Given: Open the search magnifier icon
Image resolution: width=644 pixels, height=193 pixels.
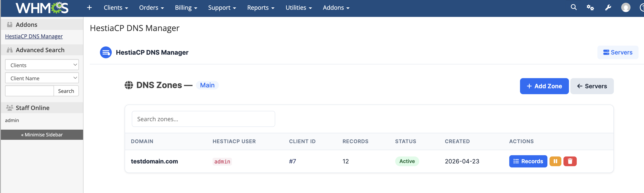Looking at the screenshot, I should [574, 8].
